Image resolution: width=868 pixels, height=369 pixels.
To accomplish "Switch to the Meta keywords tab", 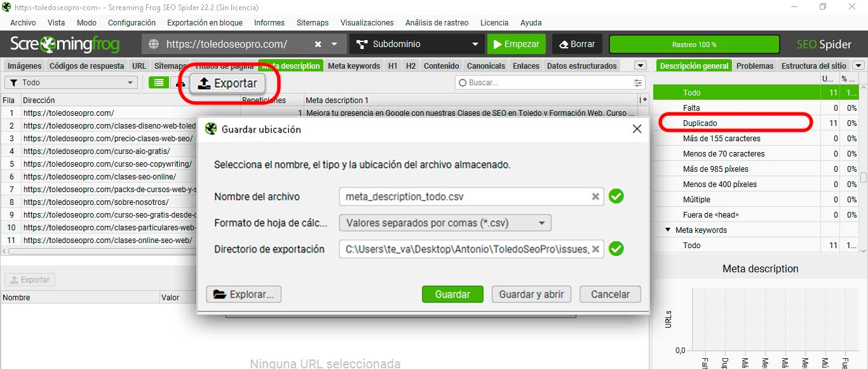I will click(x=354, y=65).
